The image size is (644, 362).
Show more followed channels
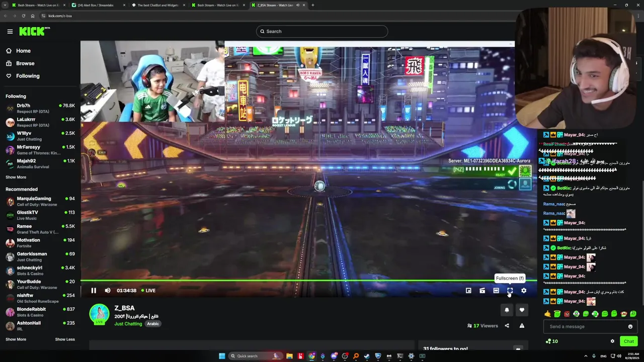(x=16, y=177)
